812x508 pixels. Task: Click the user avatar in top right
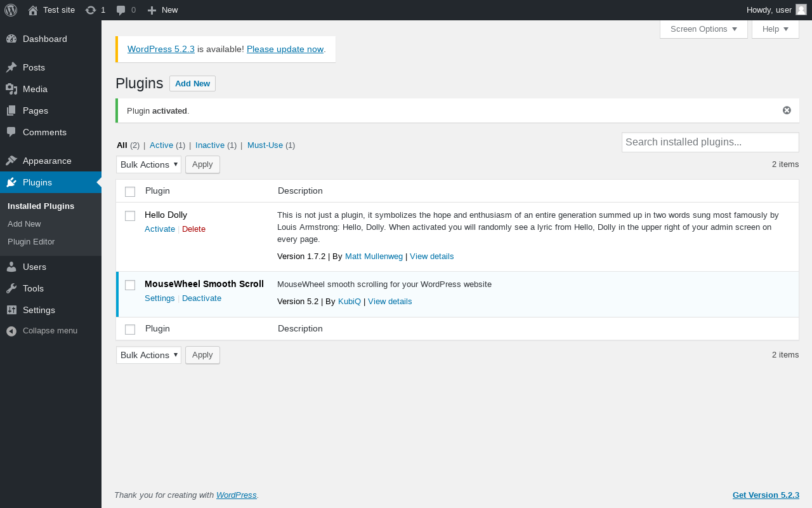click(801, 10)
